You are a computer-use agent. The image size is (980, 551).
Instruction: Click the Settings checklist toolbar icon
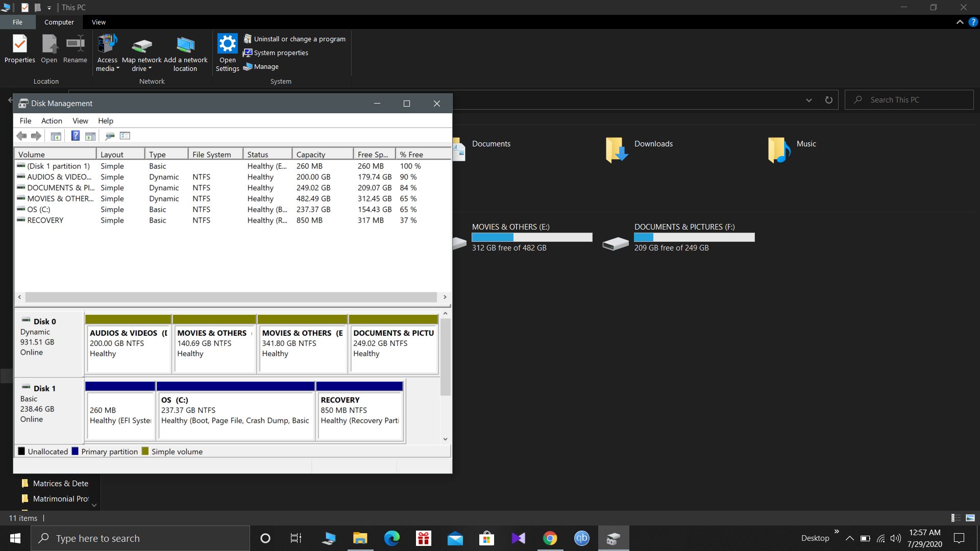click(125, 136)
